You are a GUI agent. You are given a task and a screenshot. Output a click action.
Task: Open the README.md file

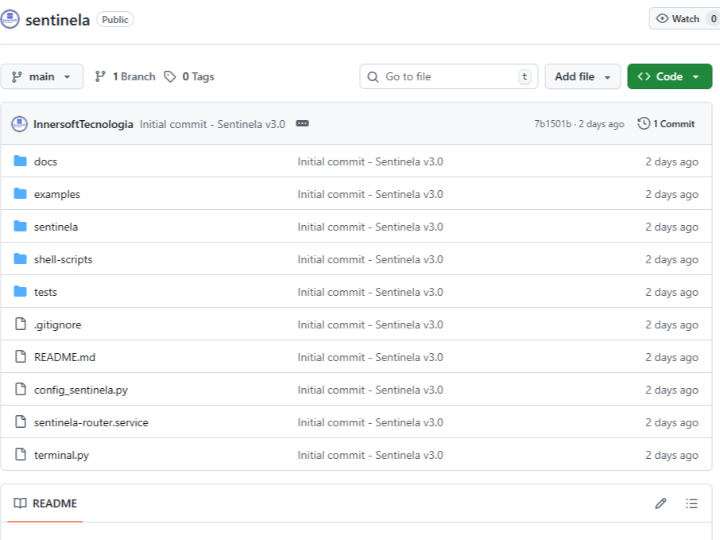(65, 357)
